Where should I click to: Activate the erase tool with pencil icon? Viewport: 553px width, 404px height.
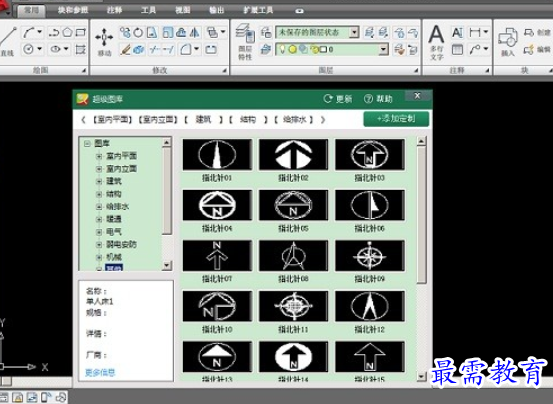[125, 49]
